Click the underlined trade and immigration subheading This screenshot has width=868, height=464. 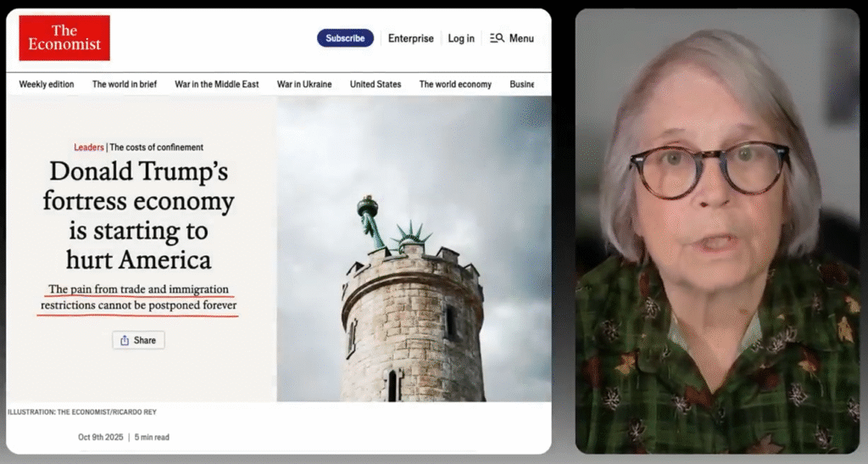[139, 297]
